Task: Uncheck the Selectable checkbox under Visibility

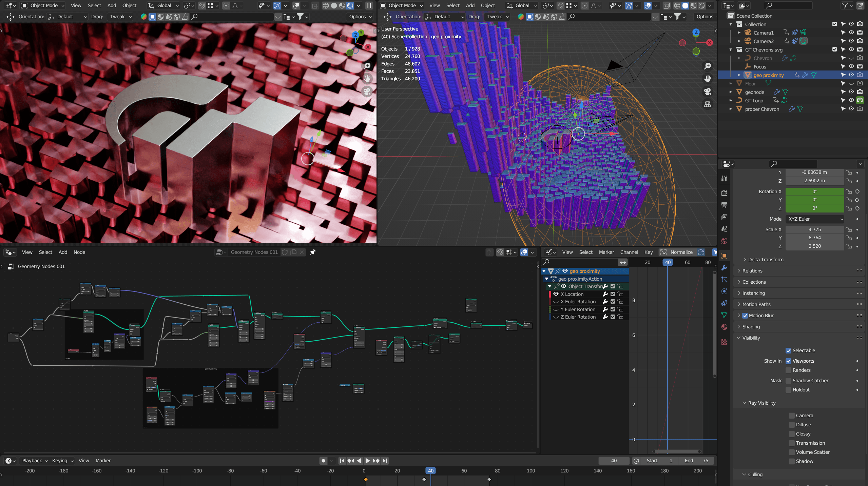Action: click(x=789, y=350)
